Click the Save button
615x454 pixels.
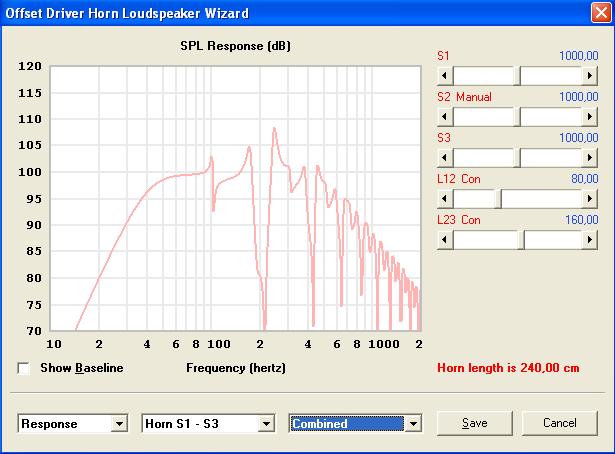(475, 423)
